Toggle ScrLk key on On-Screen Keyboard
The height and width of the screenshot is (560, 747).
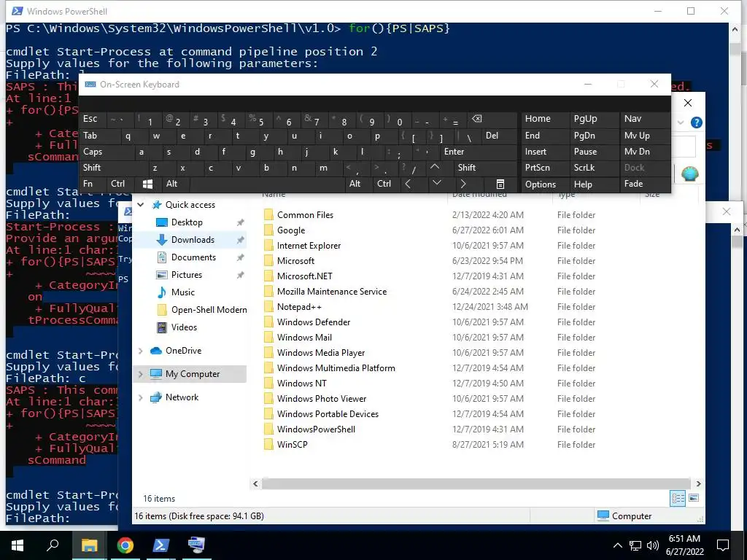coord(594,167)
